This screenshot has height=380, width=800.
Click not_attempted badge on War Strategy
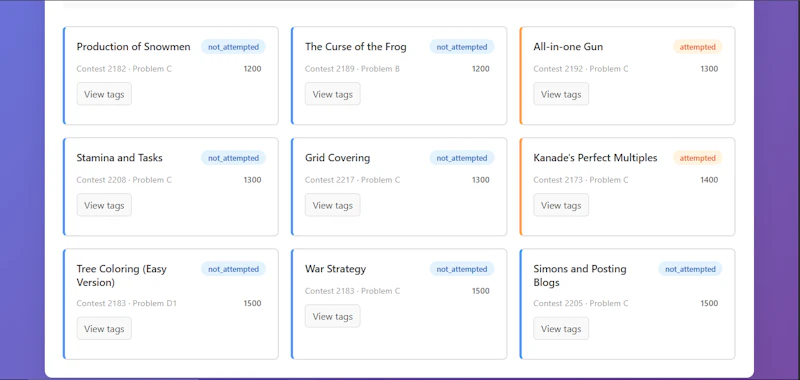pyautogui.click(x=462, y=269)
